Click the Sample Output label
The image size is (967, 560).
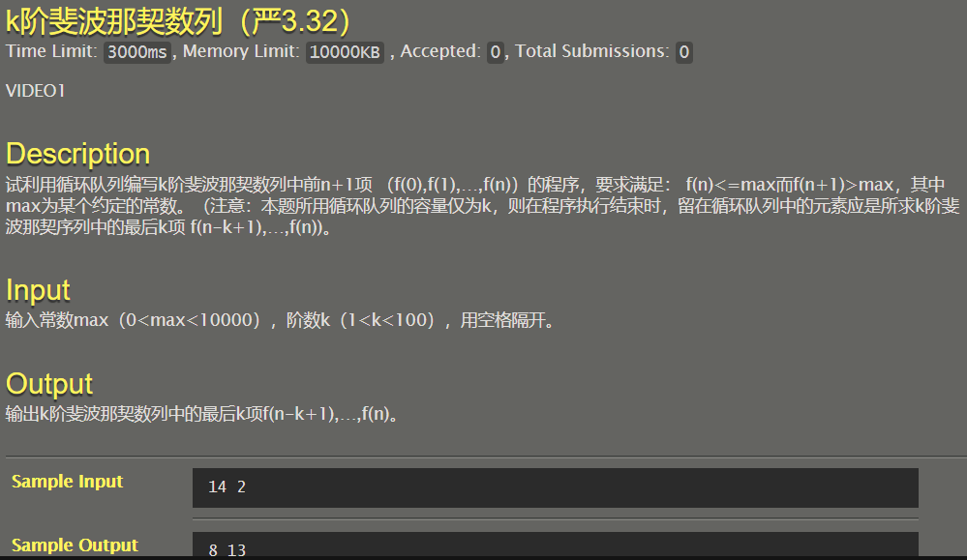pyautogui.click(x=75, y=545)
